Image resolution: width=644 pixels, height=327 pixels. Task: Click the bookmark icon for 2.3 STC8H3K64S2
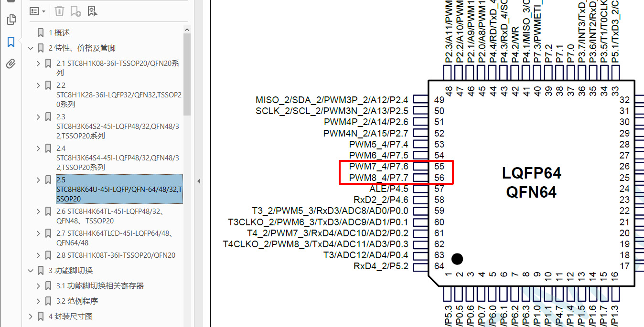(48, 117)
